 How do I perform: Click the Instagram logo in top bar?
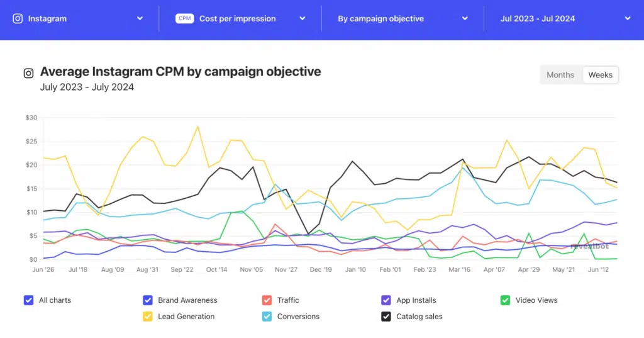pos(18,19)
